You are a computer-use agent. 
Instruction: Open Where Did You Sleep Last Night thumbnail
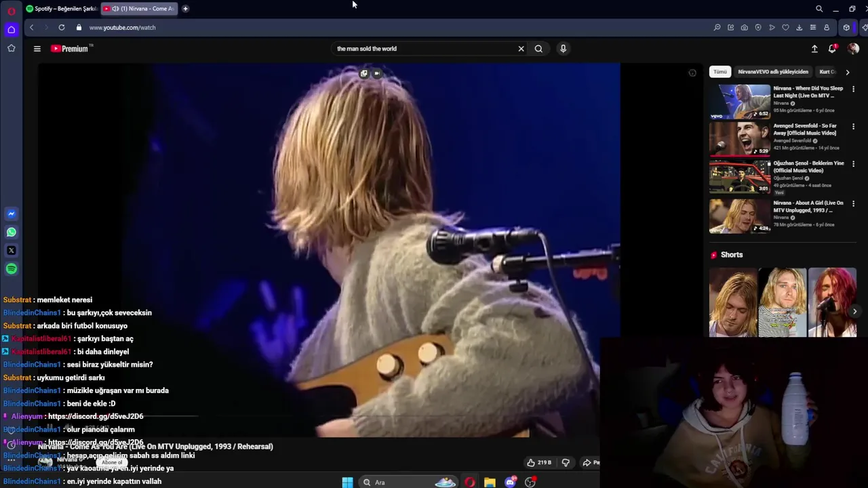click(x=740, y=102)
